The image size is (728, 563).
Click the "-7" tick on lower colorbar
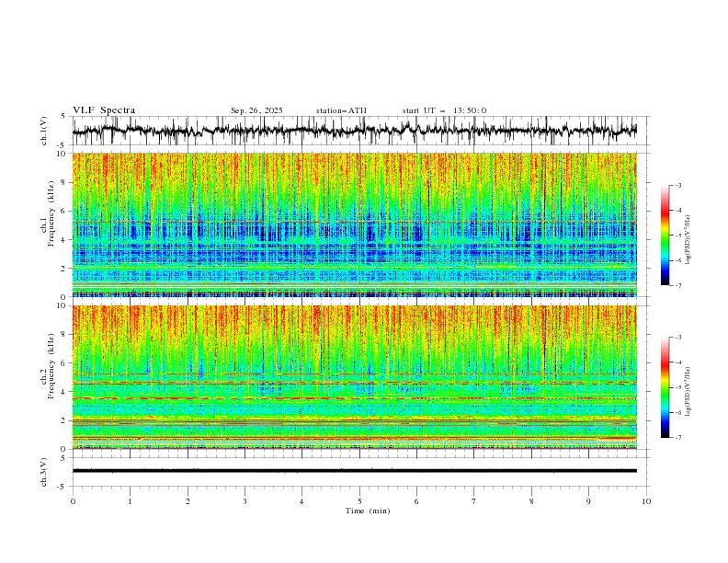tap(677, 438)
